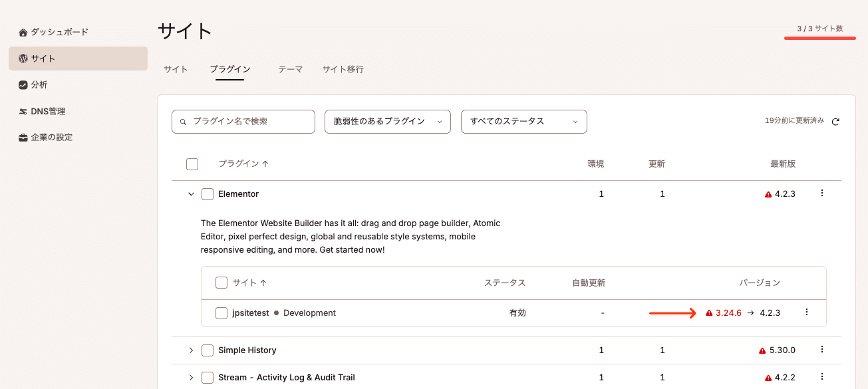Switch to the サイト tab
This screenshot has height=389, width=868.
point(176,69)
